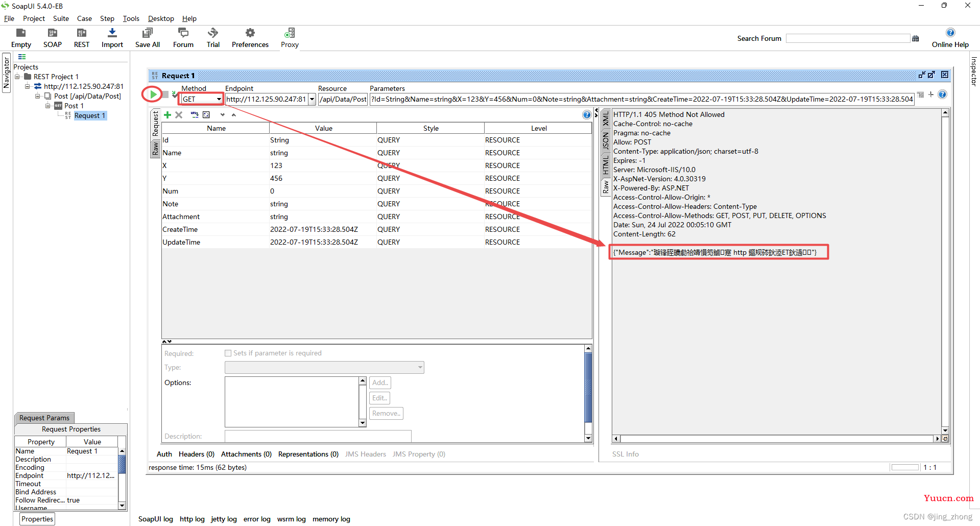The height and width of the screenshot is (526, 980).
Task: Open the Endpoint dropdown arrow
Action: click(312, 99)
